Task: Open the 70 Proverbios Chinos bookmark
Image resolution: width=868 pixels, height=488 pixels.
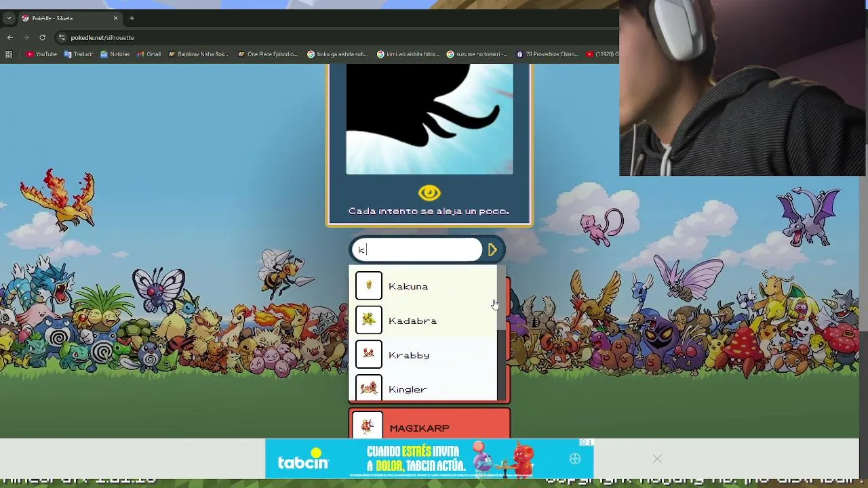Action: 547,54
